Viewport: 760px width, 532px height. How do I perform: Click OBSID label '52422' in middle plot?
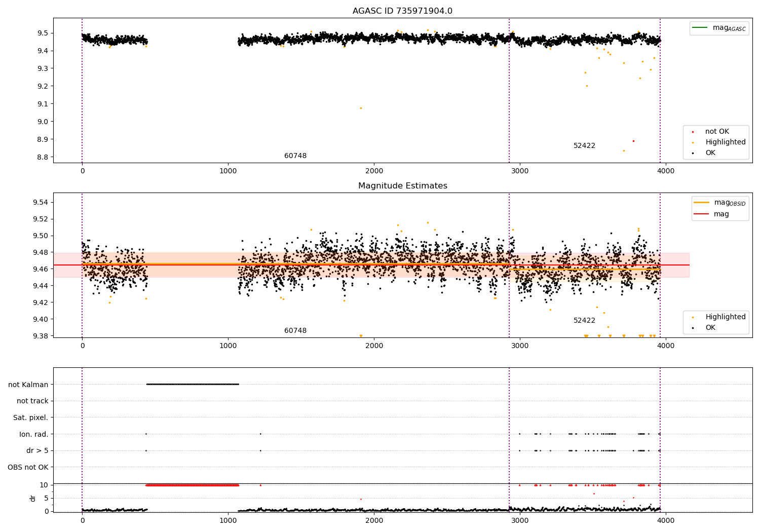(x=584, y=321)
